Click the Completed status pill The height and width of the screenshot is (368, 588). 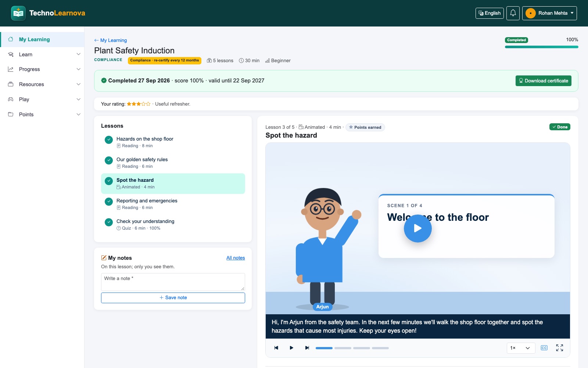(516, 40)
